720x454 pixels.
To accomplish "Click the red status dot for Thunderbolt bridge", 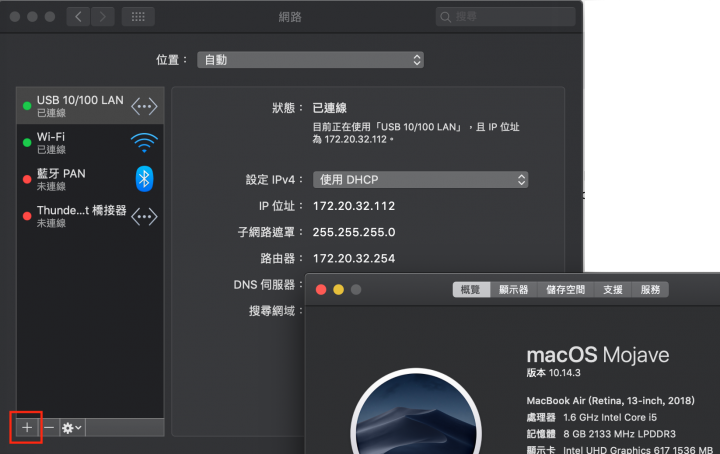I will click(x=27, y=216).
